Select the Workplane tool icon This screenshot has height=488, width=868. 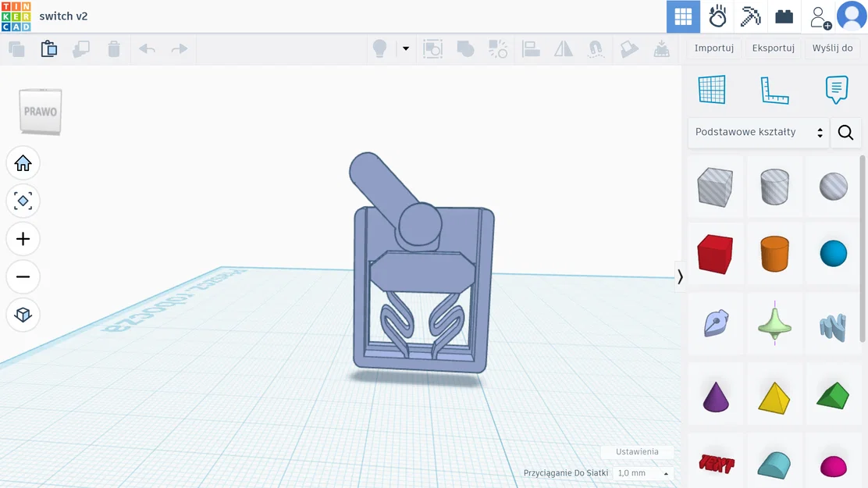pos(712,89)
